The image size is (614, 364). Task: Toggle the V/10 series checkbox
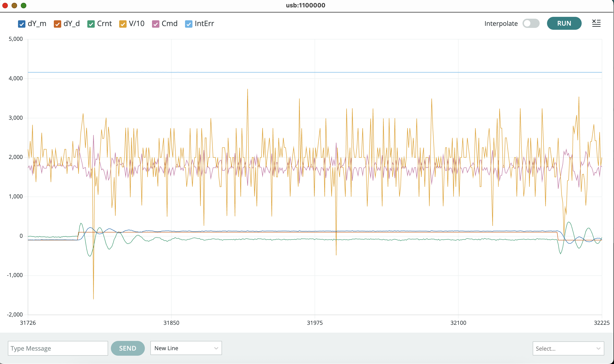(123, 24)
